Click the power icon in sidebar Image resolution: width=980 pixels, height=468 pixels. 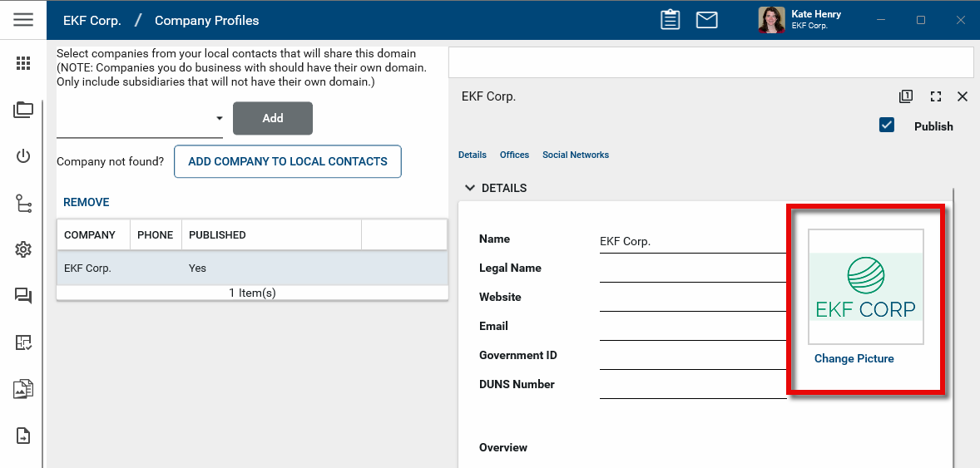[x=23, y=156]
